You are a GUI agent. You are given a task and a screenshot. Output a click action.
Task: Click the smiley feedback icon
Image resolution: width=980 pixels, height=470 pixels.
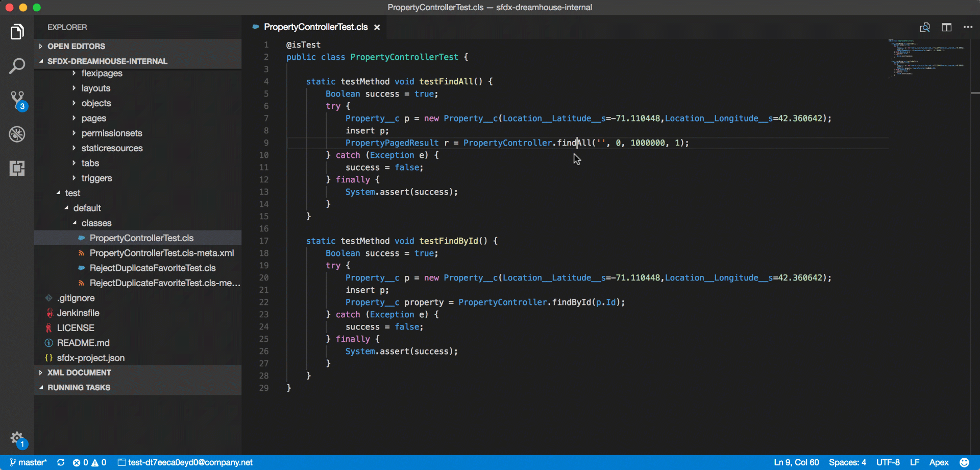pyautogui.click(x=964, y=462)
